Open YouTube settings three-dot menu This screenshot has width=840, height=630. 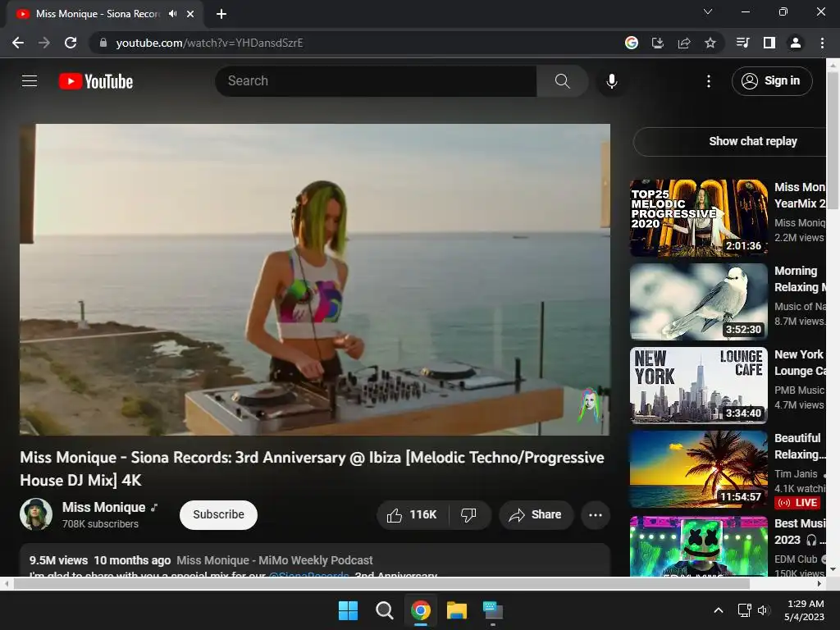tap(708, 81)
